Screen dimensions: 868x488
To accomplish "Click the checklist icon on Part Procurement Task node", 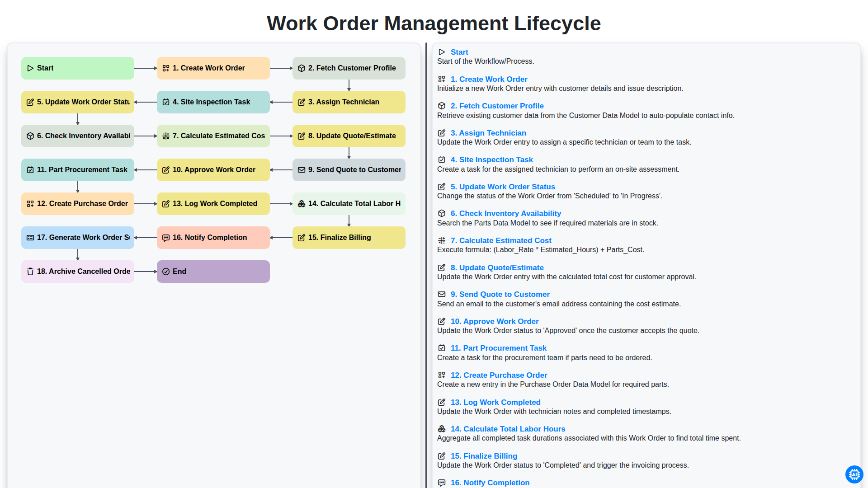I will tap(30, 170).
